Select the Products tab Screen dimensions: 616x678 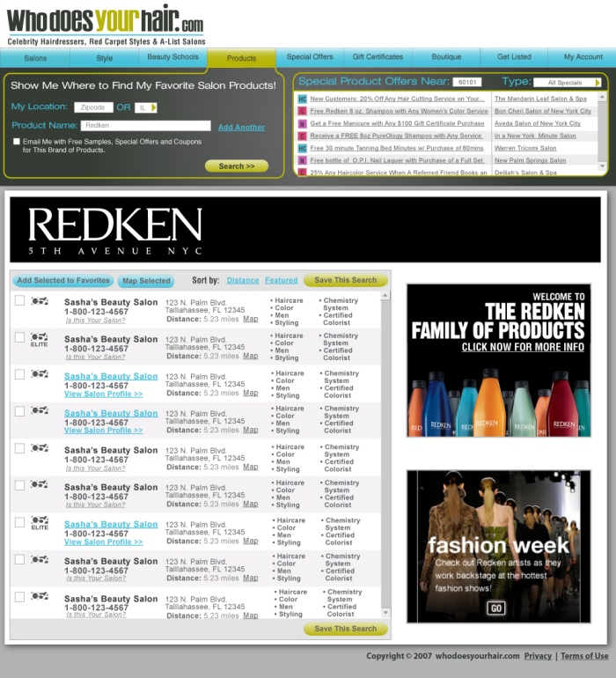(x=241, y=58)
